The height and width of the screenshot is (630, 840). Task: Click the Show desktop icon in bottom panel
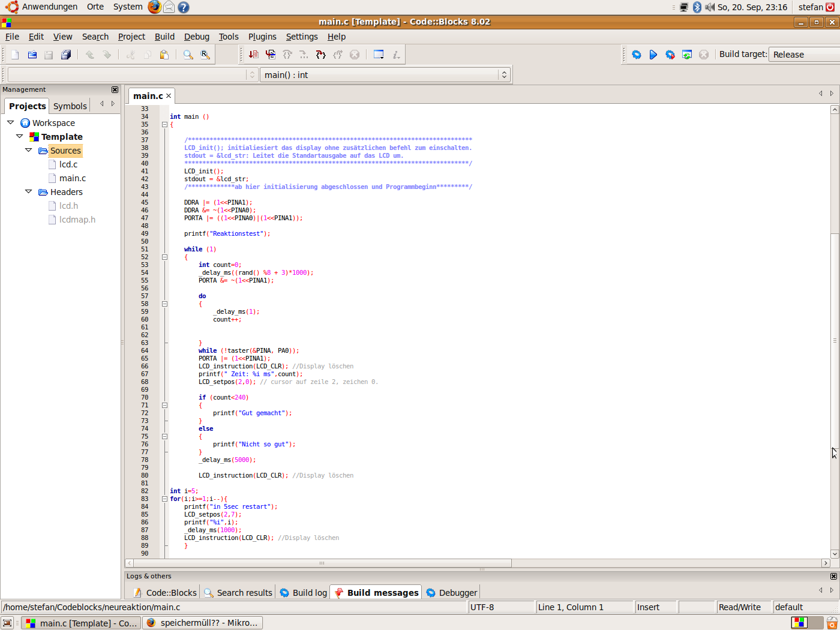pyautogui.click(x=7, y=623)
